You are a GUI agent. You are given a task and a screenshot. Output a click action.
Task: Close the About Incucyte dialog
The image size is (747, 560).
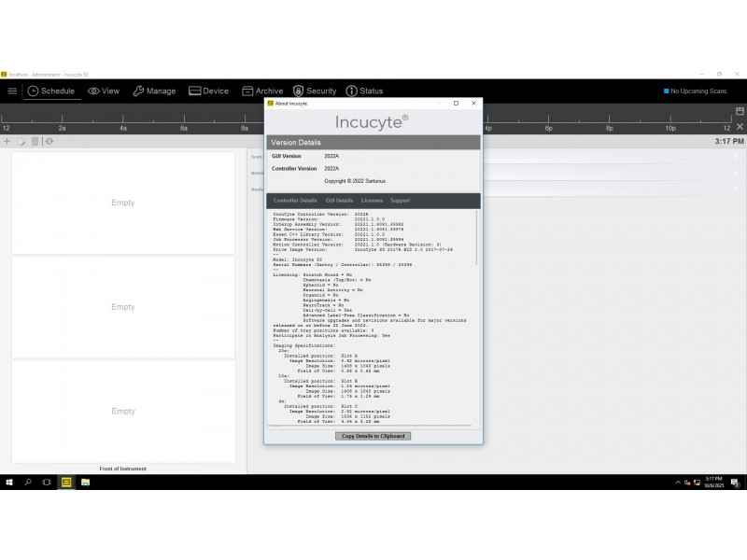point(473,104)
